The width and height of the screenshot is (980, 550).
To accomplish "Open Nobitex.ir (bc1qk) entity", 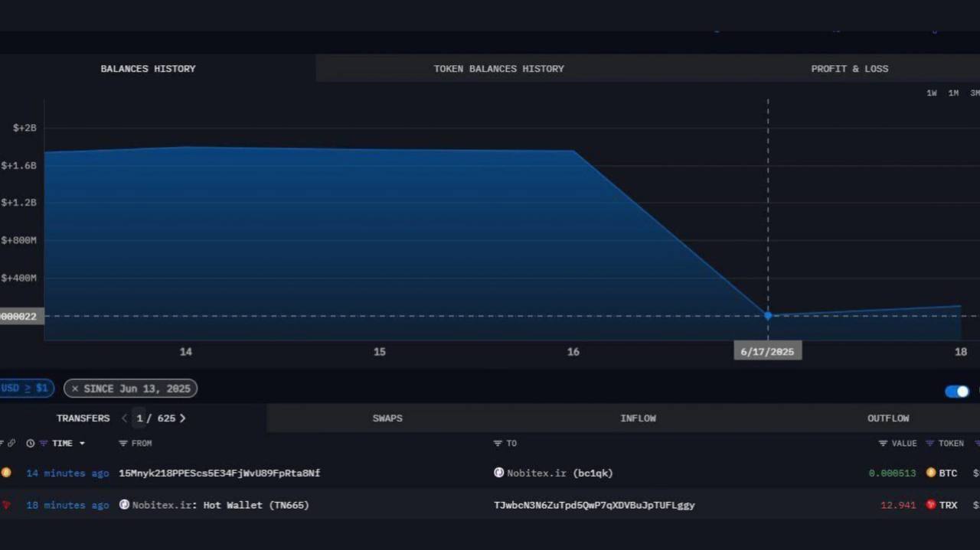I will click(x=560, y=474).
